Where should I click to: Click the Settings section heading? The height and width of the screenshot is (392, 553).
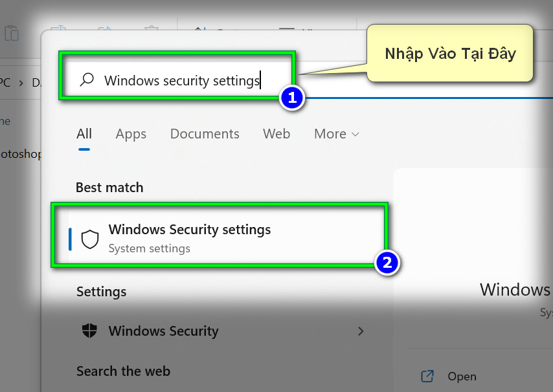[x=101, y=292]
